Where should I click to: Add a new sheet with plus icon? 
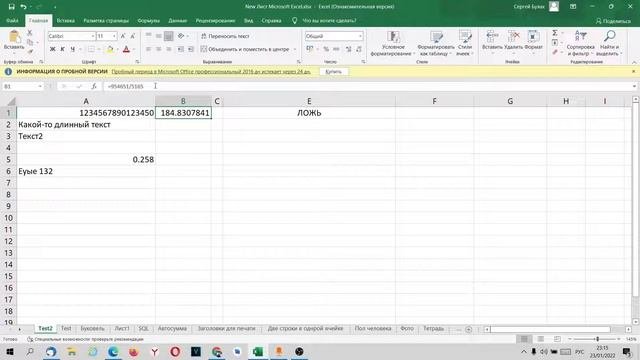click(x=469, y=329)
